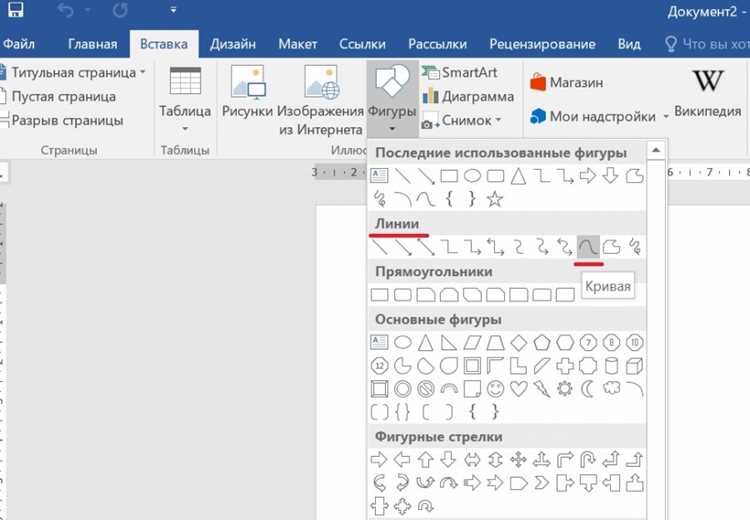The height and width of the screenshot is (520, 750).
Task: Select the ellipse in recently used shapes
Action: (472, 176)
